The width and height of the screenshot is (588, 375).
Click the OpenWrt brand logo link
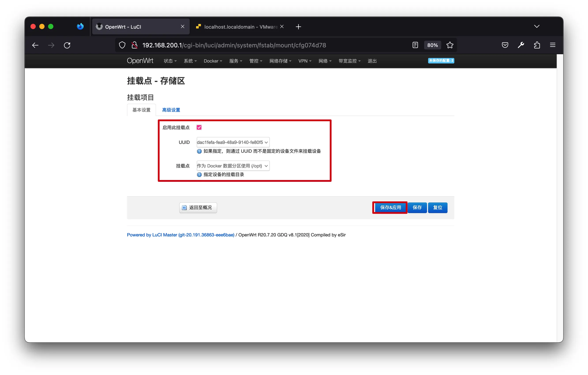pyautogui.click(x=140, y=61)
